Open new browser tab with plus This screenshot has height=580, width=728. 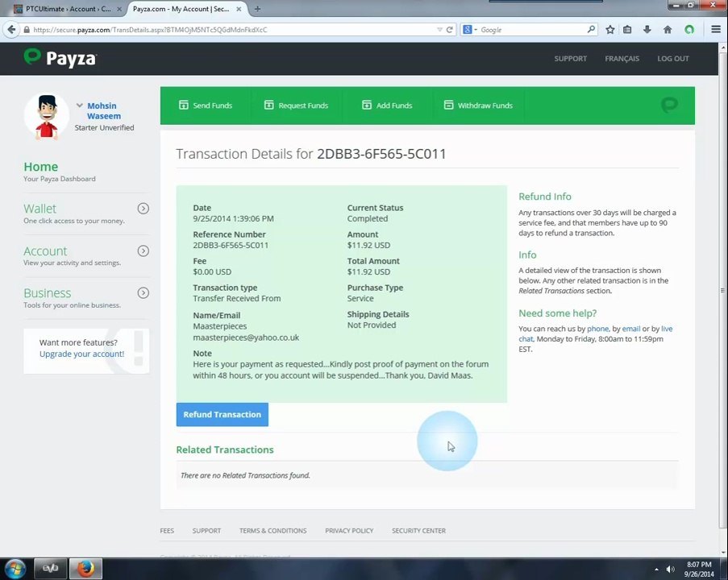257,9
